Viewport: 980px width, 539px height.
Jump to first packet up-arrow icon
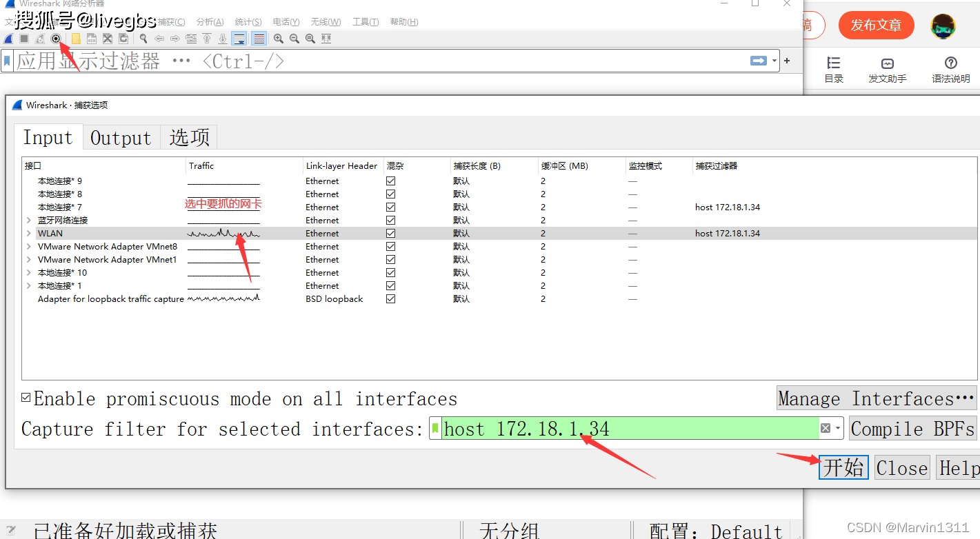(207, 39)
